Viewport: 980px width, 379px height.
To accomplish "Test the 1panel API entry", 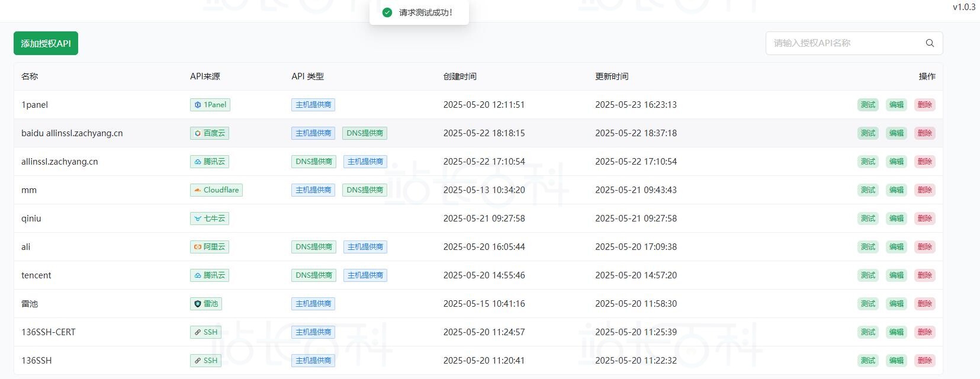I will tap(868, 105).
